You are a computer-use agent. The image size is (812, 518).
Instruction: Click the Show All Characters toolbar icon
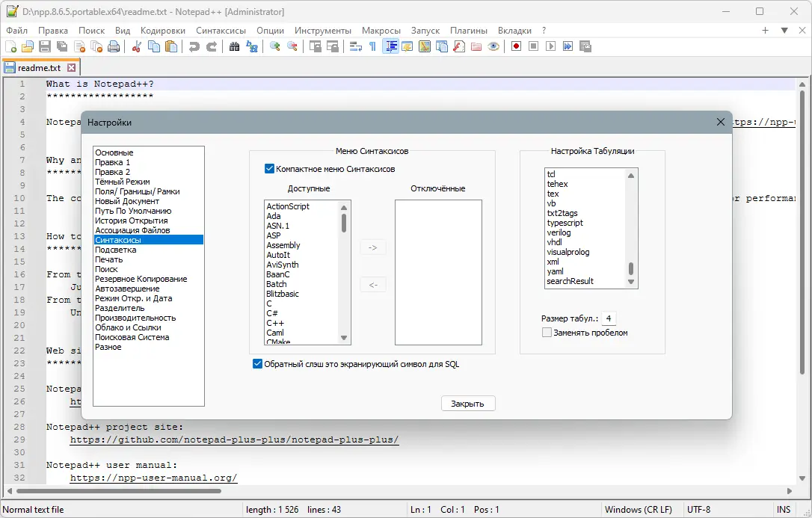tap(372, 46)
